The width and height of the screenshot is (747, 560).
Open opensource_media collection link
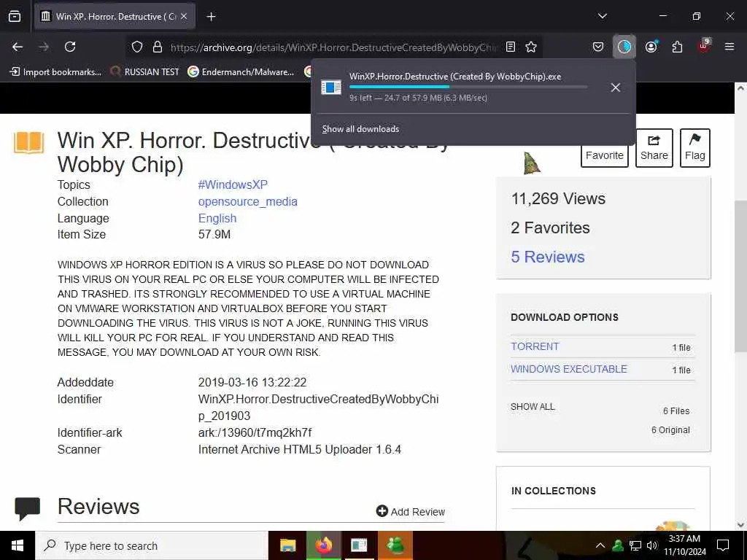pyautogui.click(x=248, y=201)
